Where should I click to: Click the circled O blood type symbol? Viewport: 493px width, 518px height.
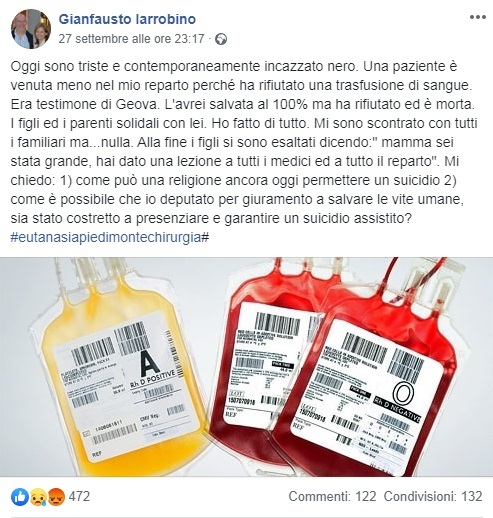tap(403, 393)
